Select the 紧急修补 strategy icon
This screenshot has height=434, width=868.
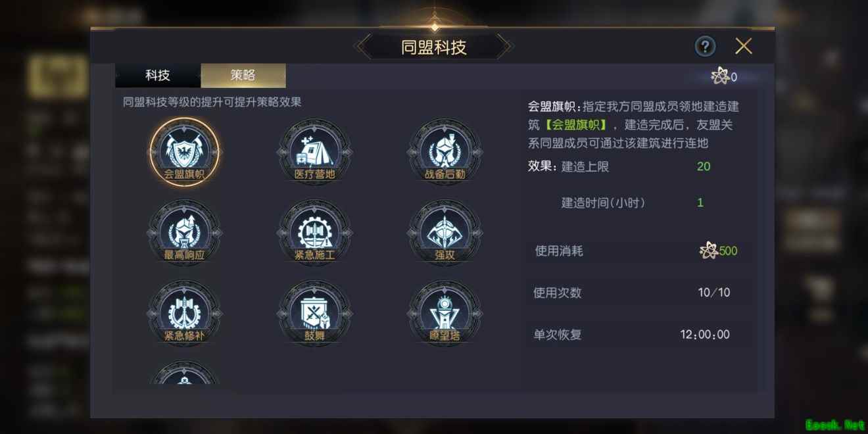184,314
